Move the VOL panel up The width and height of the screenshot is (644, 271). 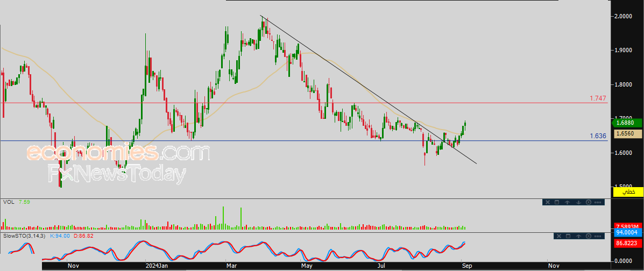[568, 202]
